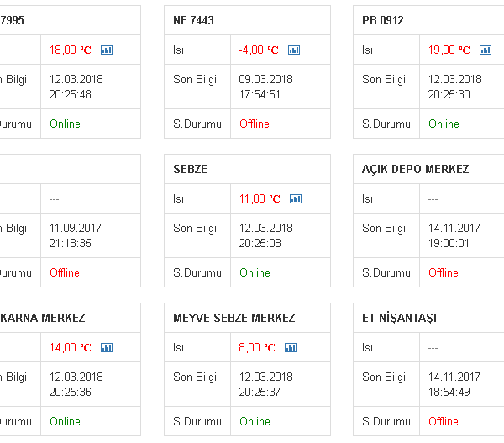504x443 pixels.
Task: Click Offline status of NE 7443
Action: (x=255, y=124)
